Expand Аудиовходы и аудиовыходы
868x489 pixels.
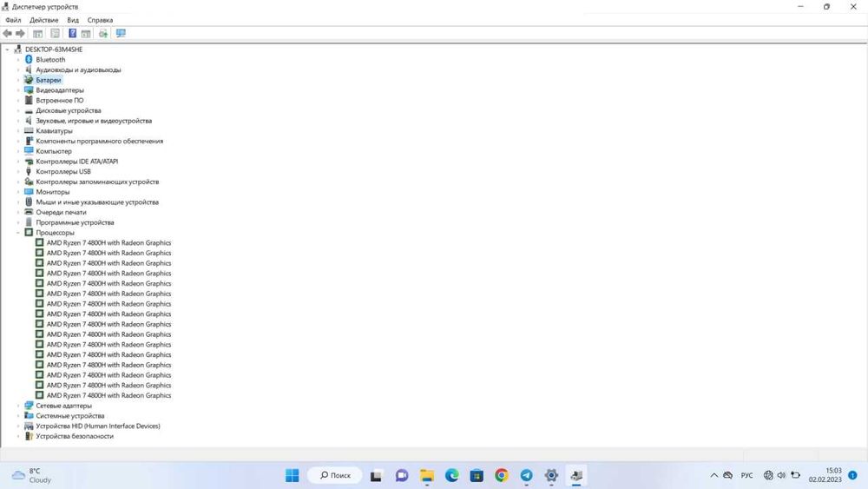pos(17,69)
